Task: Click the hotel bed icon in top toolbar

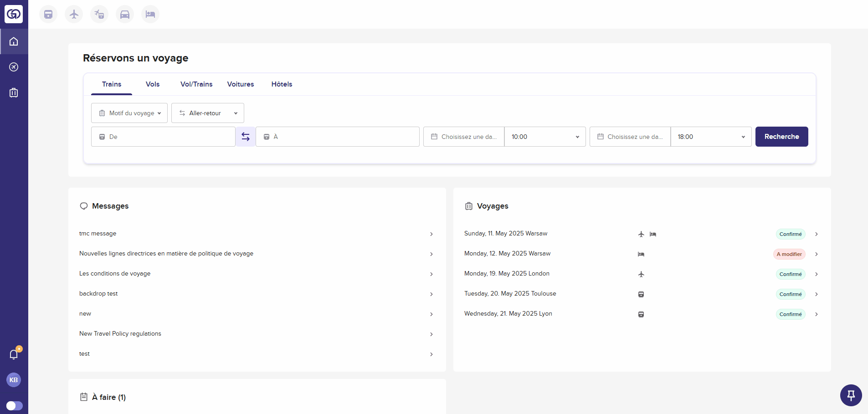Action: click(150, 14)
